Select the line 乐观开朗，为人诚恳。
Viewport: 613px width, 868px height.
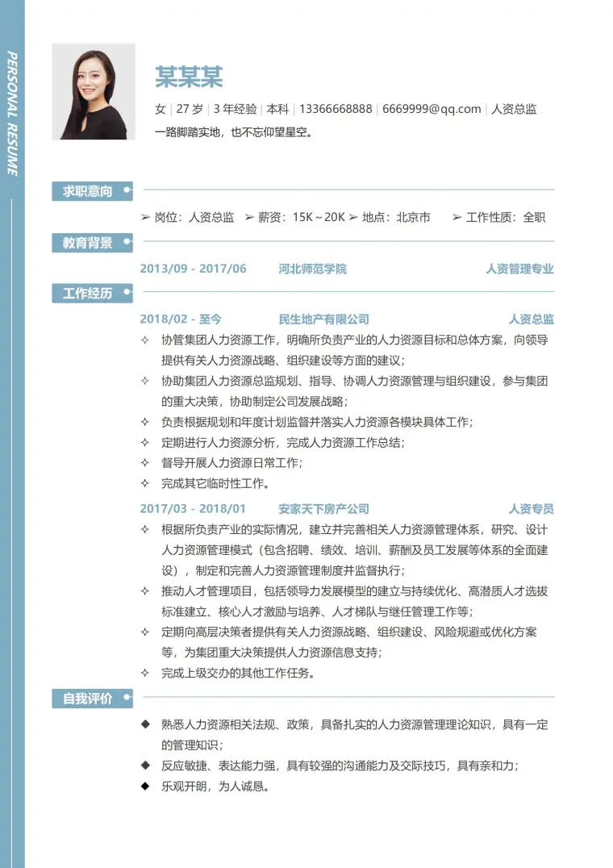215,786
